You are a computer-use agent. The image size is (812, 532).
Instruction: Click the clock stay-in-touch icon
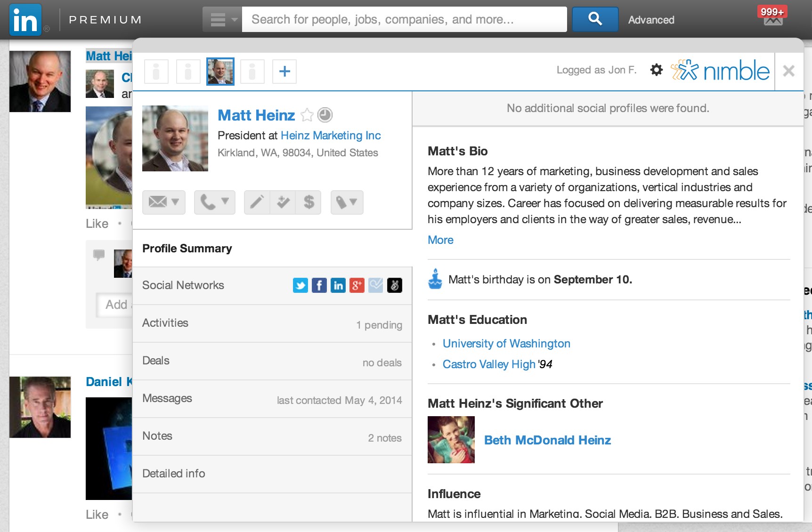pyautogui.click(x=325, y=115)
